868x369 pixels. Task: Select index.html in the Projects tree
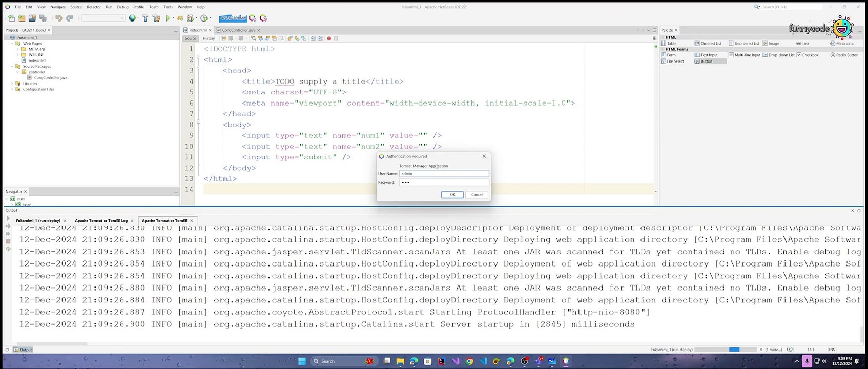coord(37,60)
